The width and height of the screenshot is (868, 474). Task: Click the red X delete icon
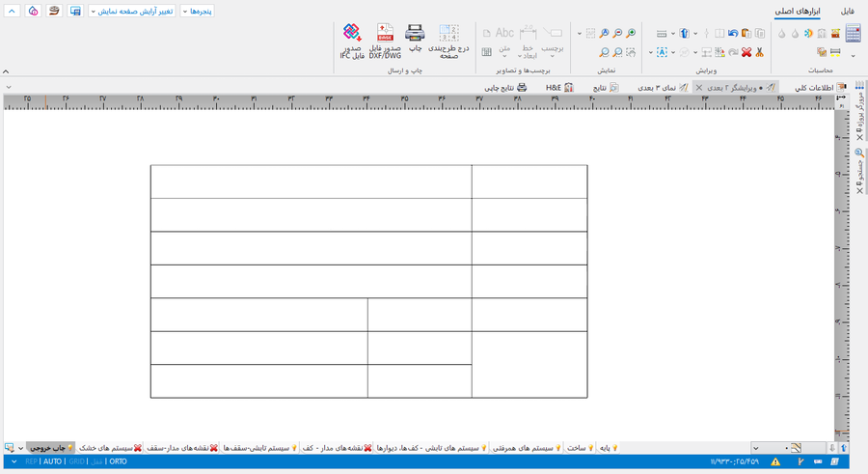(x=746, y=52)
